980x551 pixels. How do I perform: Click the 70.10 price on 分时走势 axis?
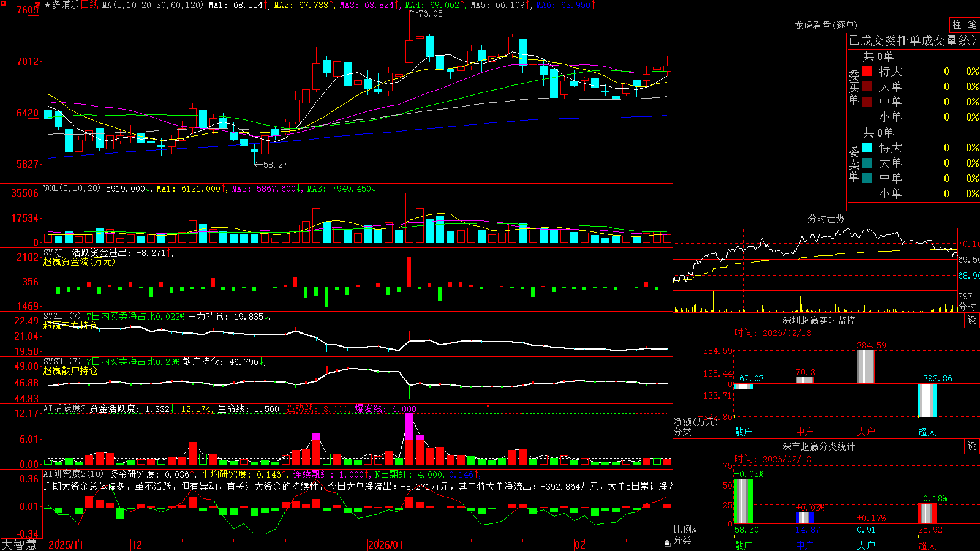click(x=969, y=244)
